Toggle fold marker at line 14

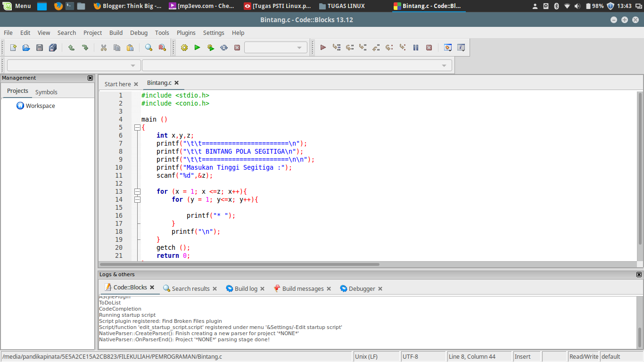(137, 200)
